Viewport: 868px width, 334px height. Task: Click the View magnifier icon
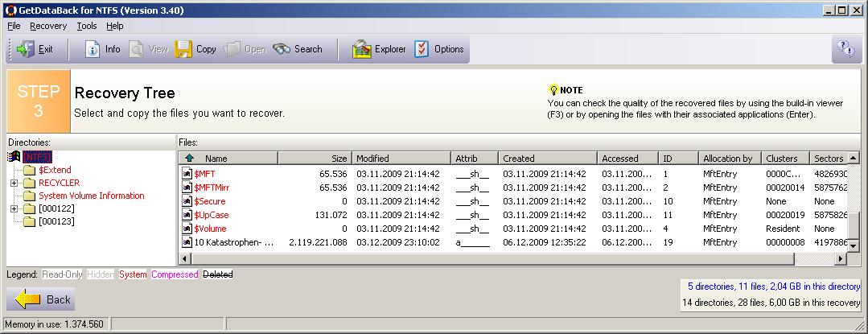(x=136, y=49)
